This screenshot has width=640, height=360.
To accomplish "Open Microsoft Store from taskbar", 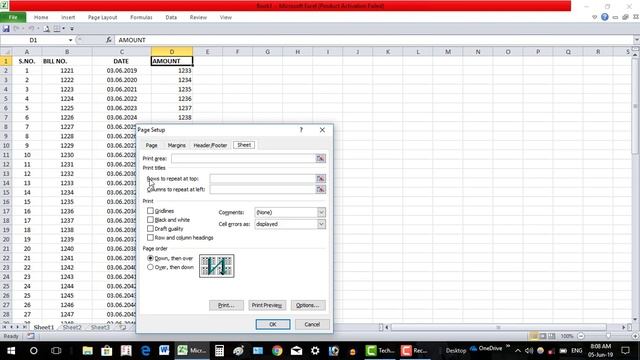I will [107, 351].
